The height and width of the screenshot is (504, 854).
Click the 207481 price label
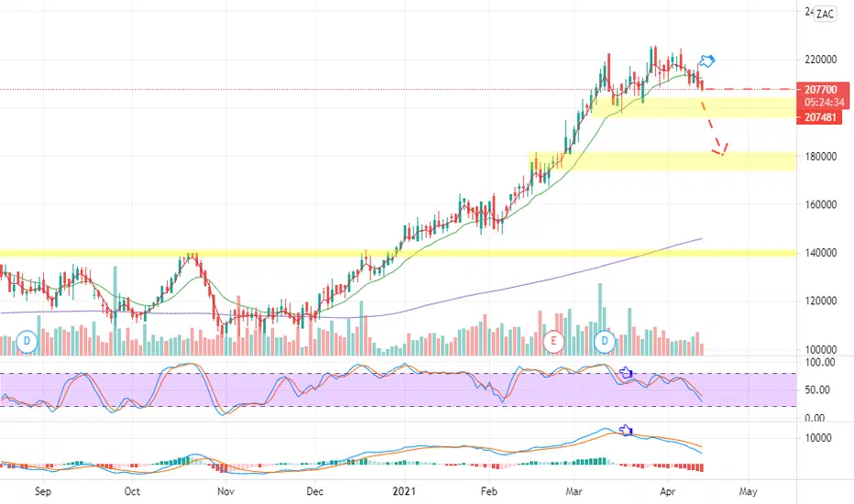820,117
